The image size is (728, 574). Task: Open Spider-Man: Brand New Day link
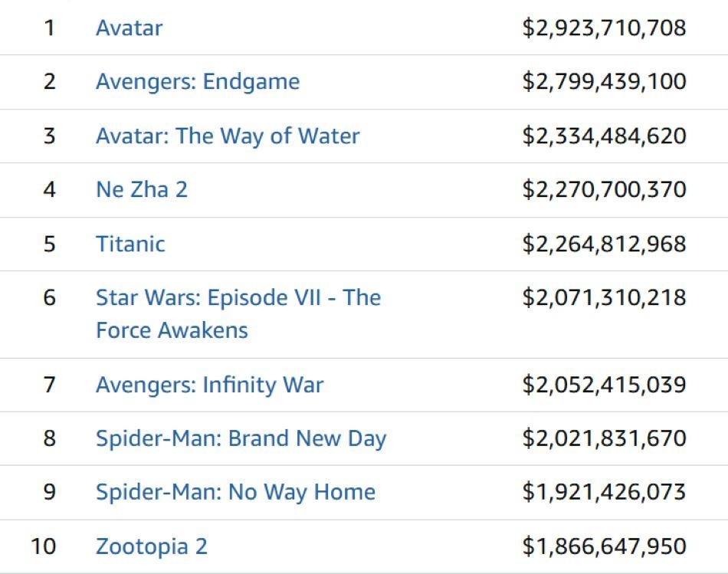(x=241, y=439)
